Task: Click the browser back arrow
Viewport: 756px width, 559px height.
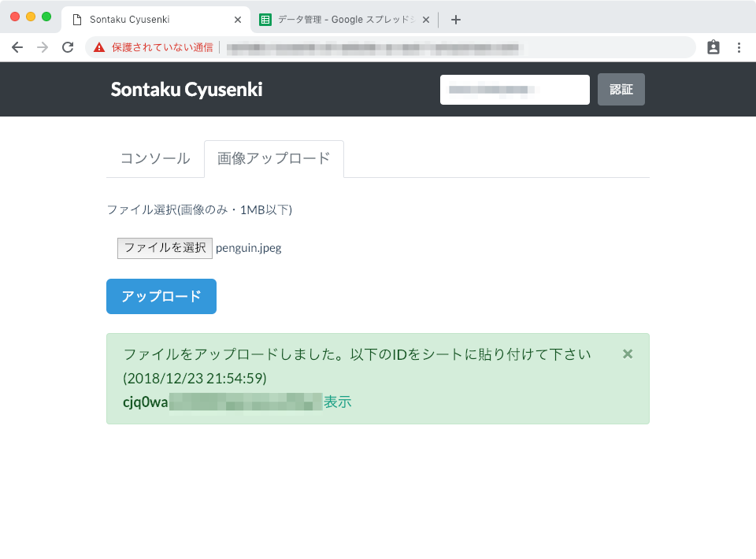Action: click(x=17, y=47)
